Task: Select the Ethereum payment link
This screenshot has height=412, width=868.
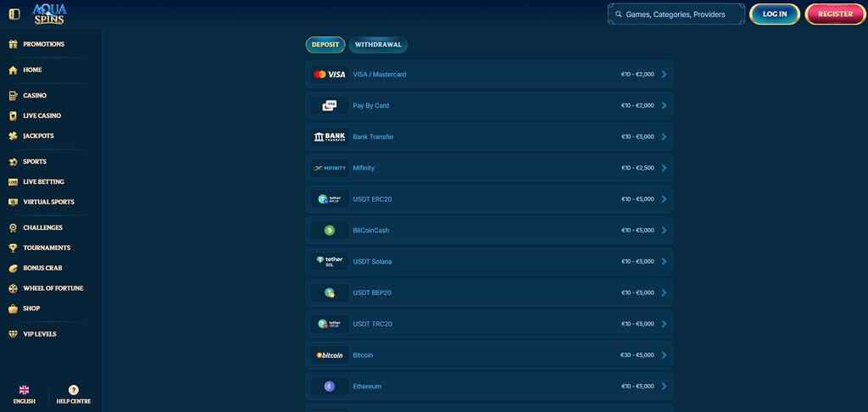Action: (367, 386)
